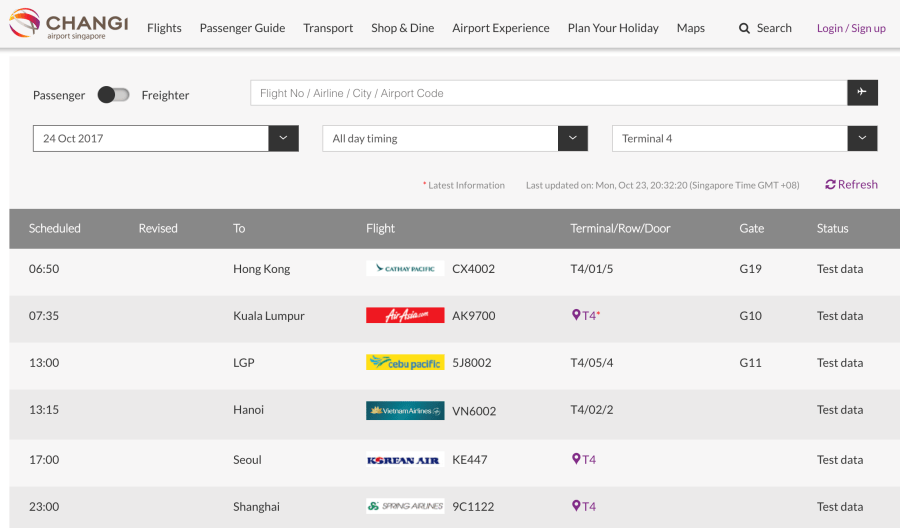This screenshot has width=900, height=528.
Task: Open the Flights menu
Action: click(x=164, y=28)
